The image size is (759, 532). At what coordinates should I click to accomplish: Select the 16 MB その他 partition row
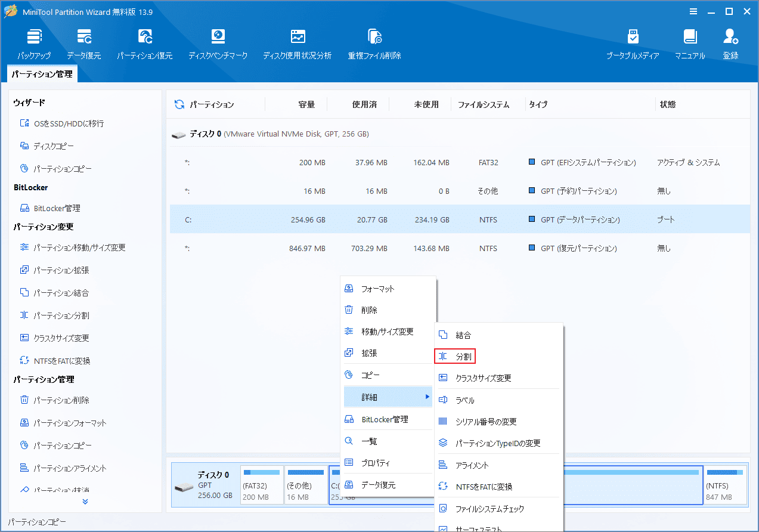click(x=460, y=191)
